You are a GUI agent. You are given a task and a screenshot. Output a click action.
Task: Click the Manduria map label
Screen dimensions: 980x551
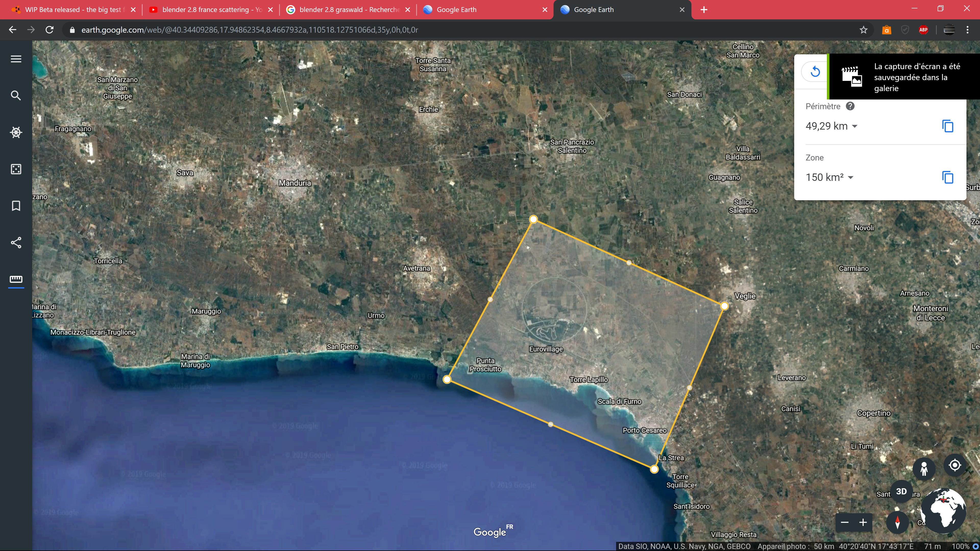tap(295, 183)
